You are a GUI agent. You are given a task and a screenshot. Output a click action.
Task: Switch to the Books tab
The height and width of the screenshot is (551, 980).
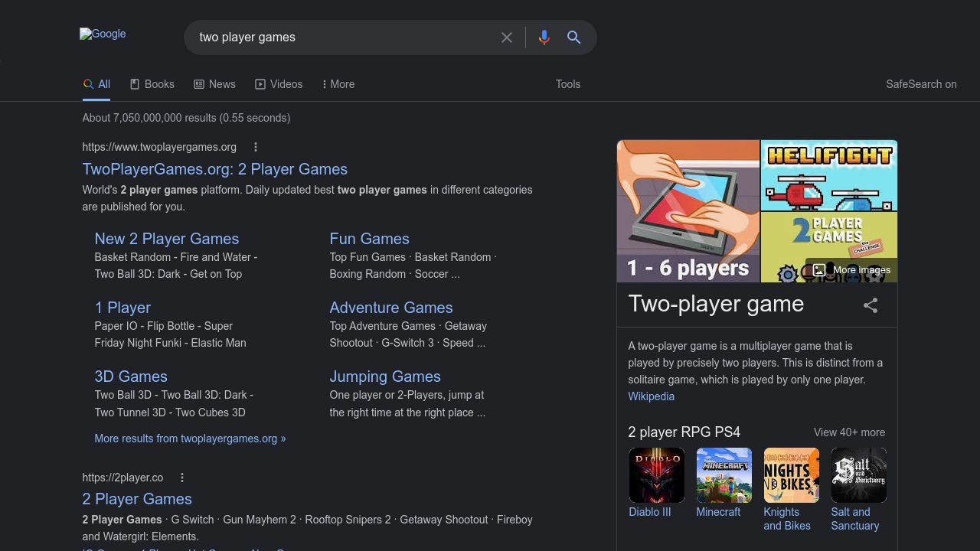pos(152,84)
